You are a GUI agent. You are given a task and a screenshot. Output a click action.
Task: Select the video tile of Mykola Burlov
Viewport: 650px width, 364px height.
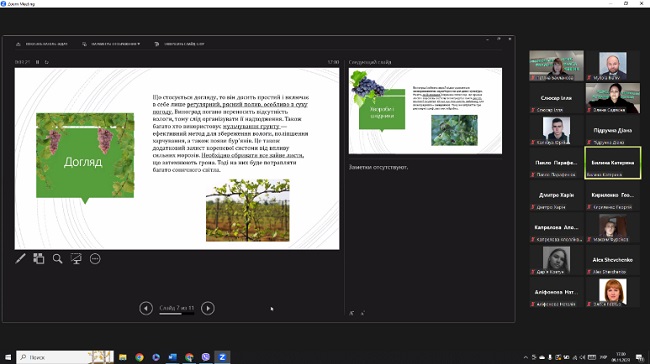tap(613, 66)
